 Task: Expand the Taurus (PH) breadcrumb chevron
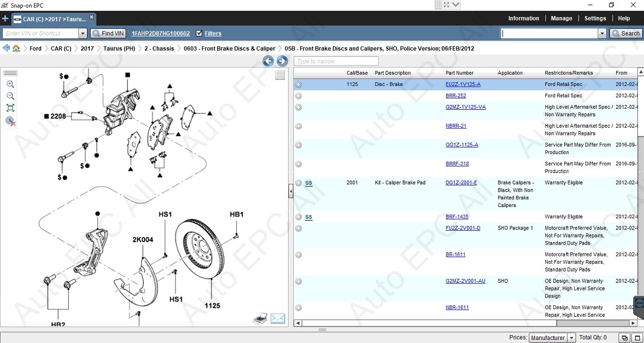coord(139,48)
